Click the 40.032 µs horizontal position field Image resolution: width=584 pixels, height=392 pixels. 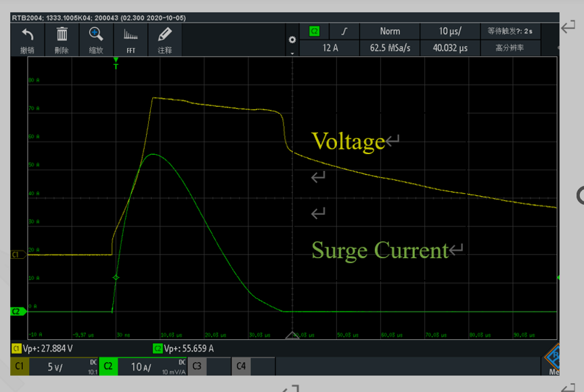pos(450,48)
